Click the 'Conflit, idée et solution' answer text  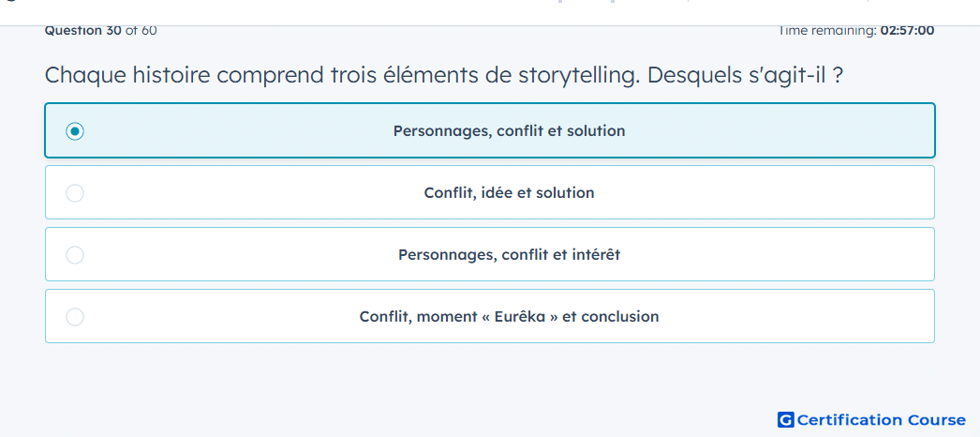click(509, 193)
